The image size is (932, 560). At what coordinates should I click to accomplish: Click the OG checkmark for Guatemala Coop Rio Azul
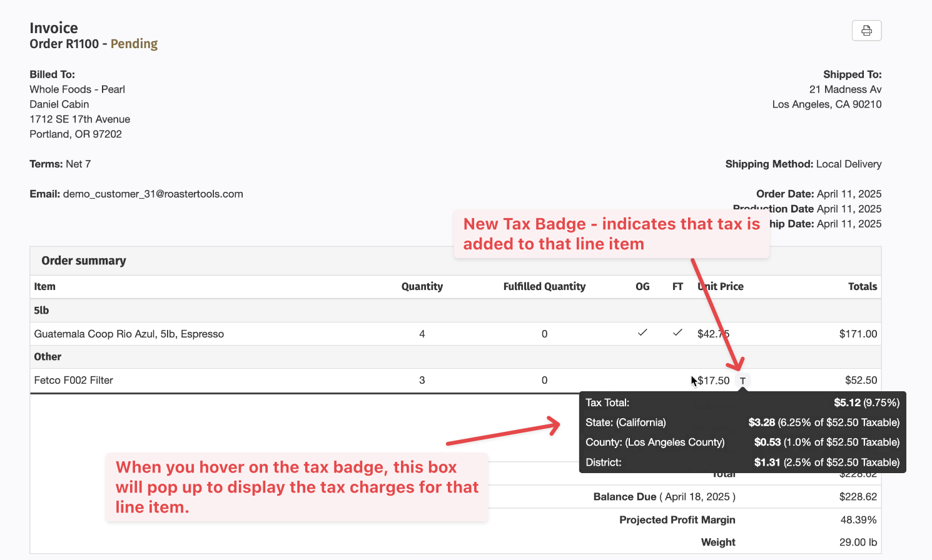[642, 332]
